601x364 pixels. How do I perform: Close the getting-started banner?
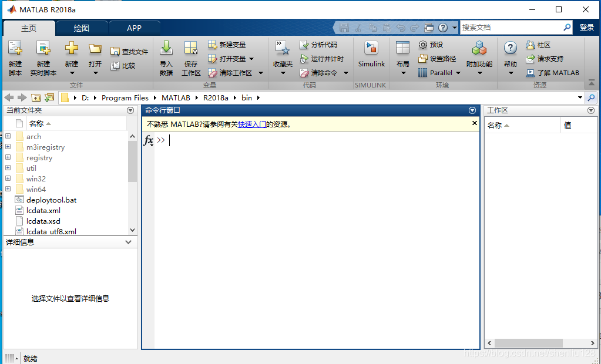click(x=475, y=123)
